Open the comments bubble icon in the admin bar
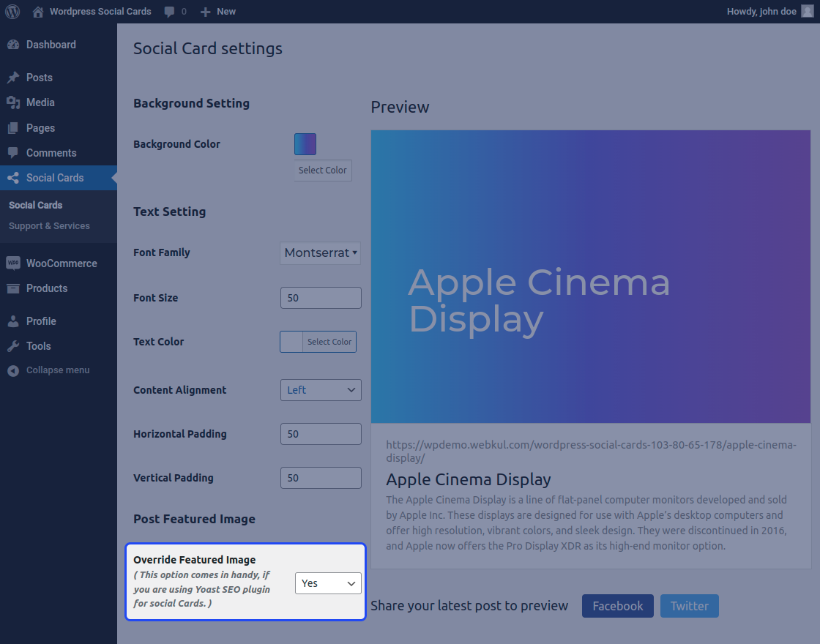This screenshot has height=644, width=820. [x=169, y=12]
